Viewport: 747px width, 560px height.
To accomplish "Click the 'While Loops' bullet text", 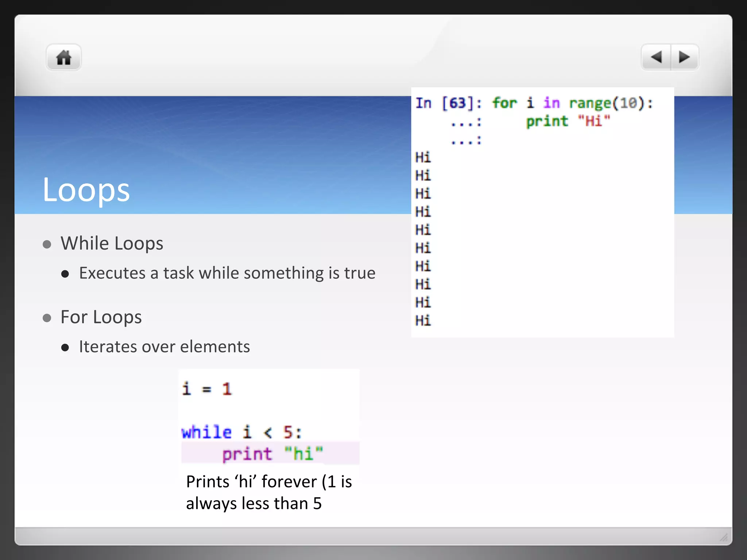I will [x=112, y=244].
